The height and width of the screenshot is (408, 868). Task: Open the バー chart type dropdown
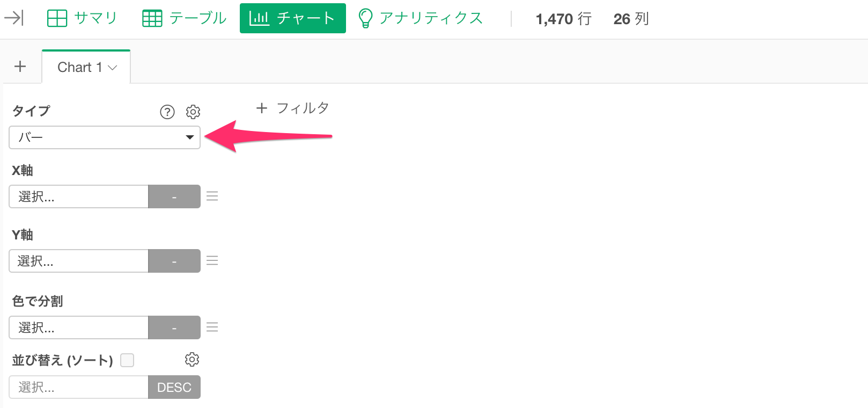105,137
